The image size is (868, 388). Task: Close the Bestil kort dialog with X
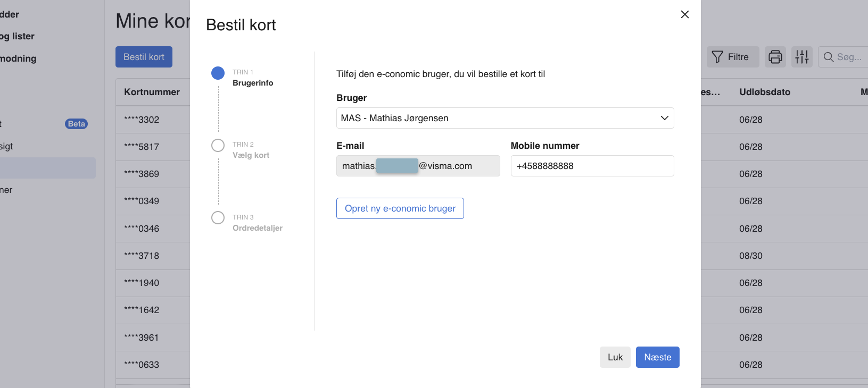click(684, 14)
